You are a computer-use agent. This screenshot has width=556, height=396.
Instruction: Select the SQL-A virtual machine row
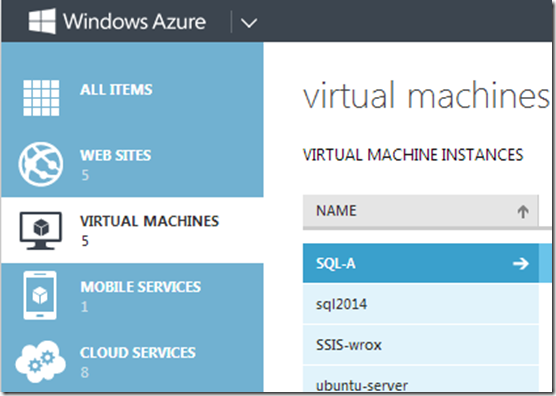(421, 263)
